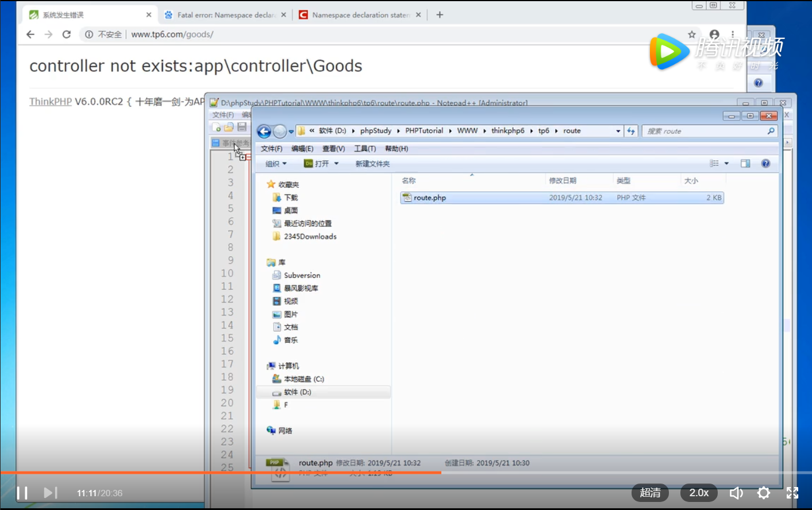812x510 pixels.
Task: Open Explorer help question-mark icon
Action: pos(765,164)
